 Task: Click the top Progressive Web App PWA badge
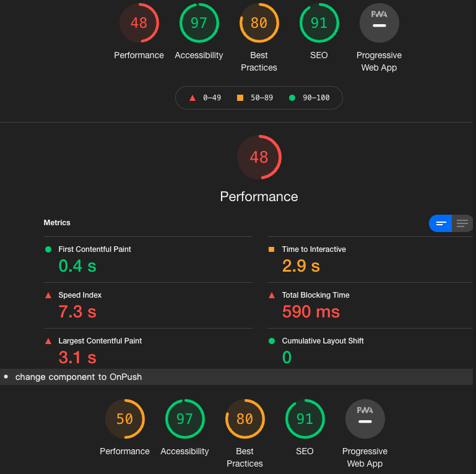tap(379, 23)
